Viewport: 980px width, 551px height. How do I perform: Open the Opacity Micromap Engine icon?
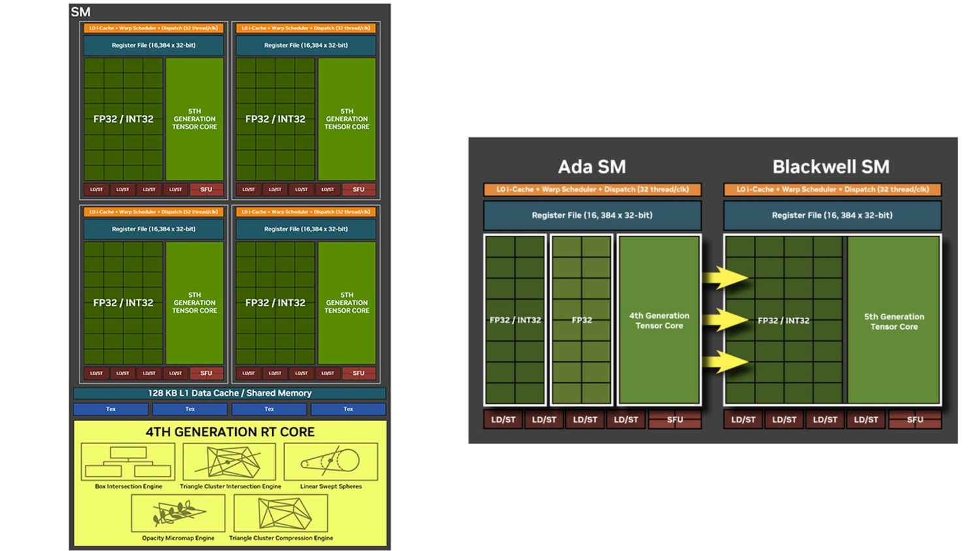click(179, 514)
